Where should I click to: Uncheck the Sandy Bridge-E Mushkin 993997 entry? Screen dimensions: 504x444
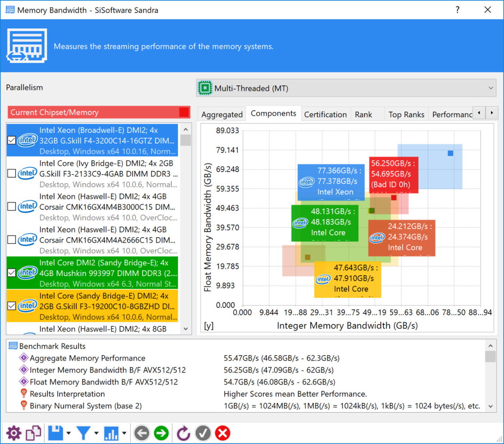12,273
